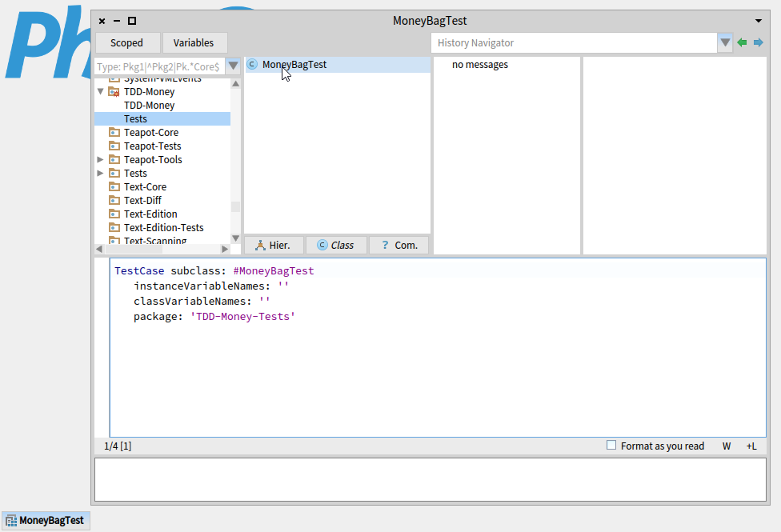781x532 pixels.
Task: Open the Com. class comment tab
Action: pos(399,245)
